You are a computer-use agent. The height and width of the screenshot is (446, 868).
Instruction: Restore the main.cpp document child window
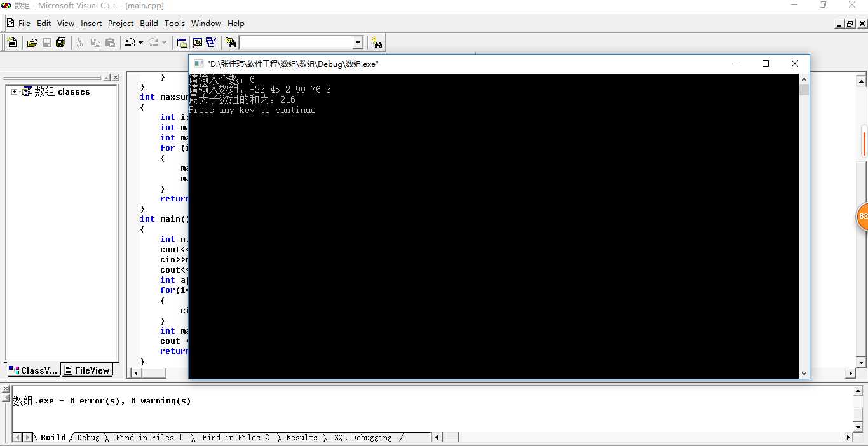pos(850,24)
